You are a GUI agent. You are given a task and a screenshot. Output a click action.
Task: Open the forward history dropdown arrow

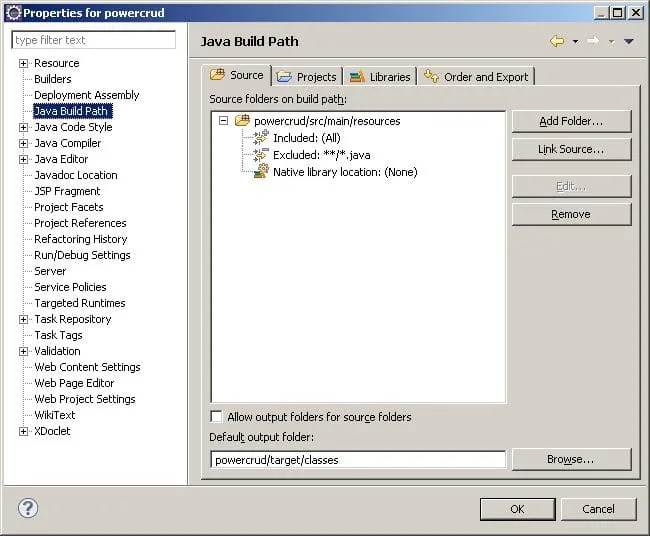pos(611,41)
